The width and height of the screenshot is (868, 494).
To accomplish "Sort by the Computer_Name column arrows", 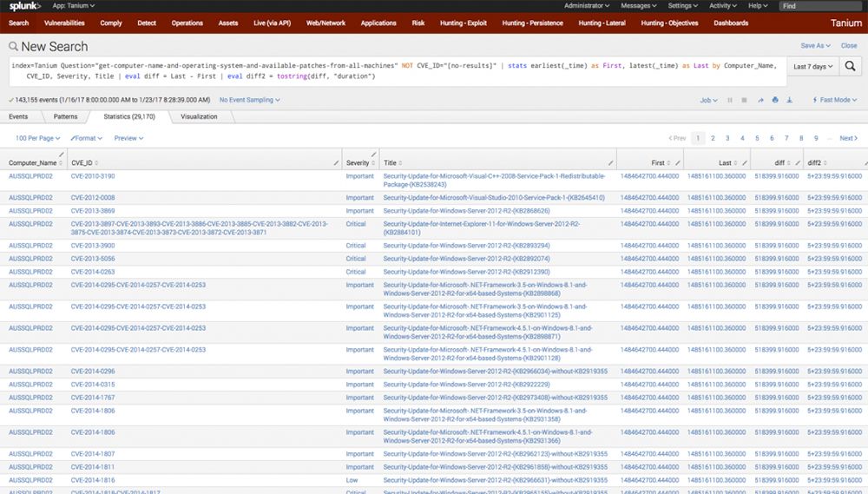I will pyautogui.click(x=61, y=163).
